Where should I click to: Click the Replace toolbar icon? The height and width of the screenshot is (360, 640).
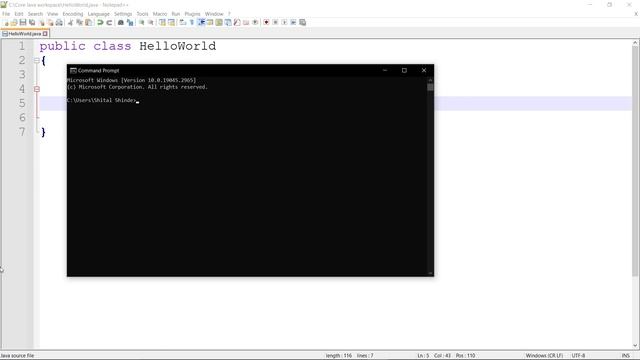click(130, 22)
